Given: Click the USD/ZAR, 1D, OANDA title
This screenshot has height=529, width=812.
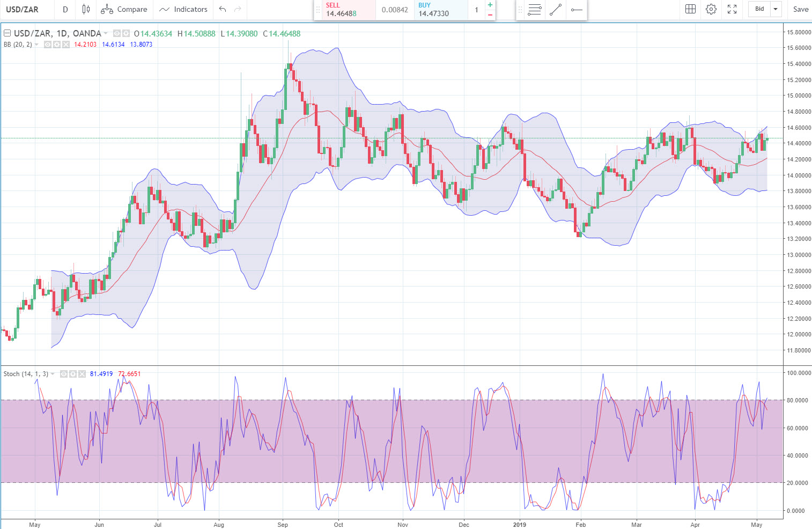Looking at the screenshot, I should pos(57,33).
